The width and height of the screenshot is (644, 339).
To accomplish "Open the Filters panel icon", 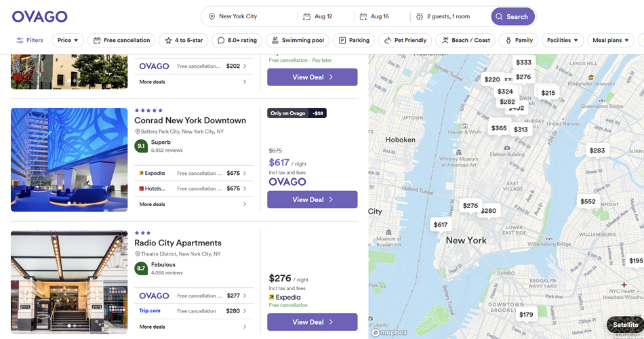I will point(20,40).
